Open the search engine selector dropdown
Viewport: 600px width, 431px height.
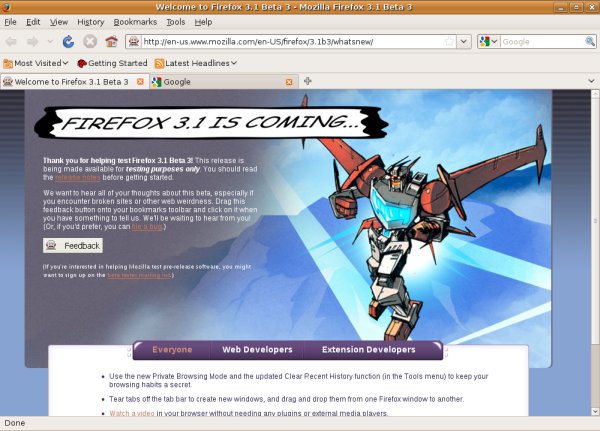488,41
